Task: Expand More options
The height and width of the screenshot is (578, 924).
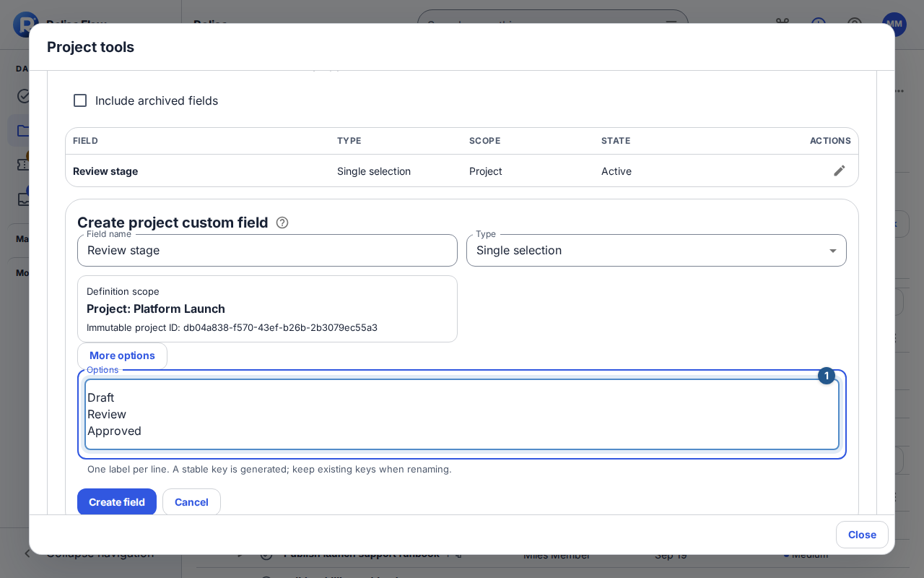Action: tap(122, 355)
